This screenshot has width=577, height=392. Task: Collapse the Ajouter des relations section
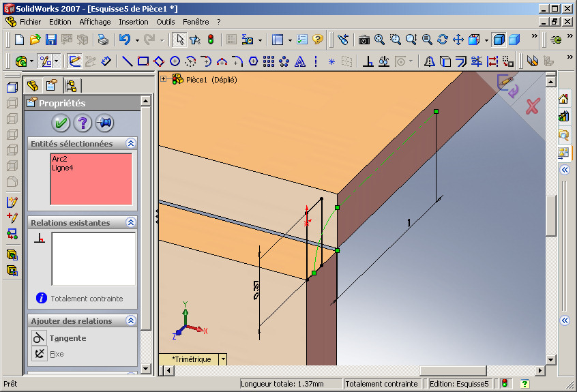(131, 320)
